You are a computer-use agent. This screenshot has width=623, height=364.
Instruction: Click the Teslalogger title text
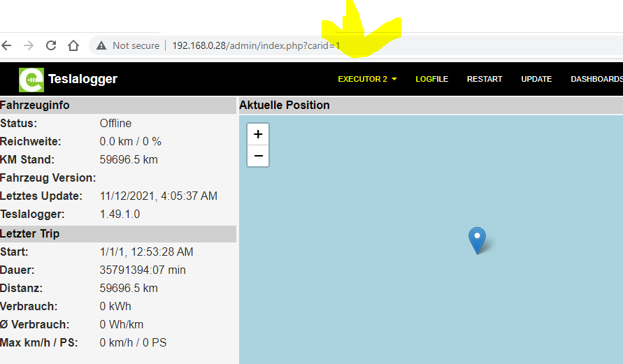(x=83, y=79)
